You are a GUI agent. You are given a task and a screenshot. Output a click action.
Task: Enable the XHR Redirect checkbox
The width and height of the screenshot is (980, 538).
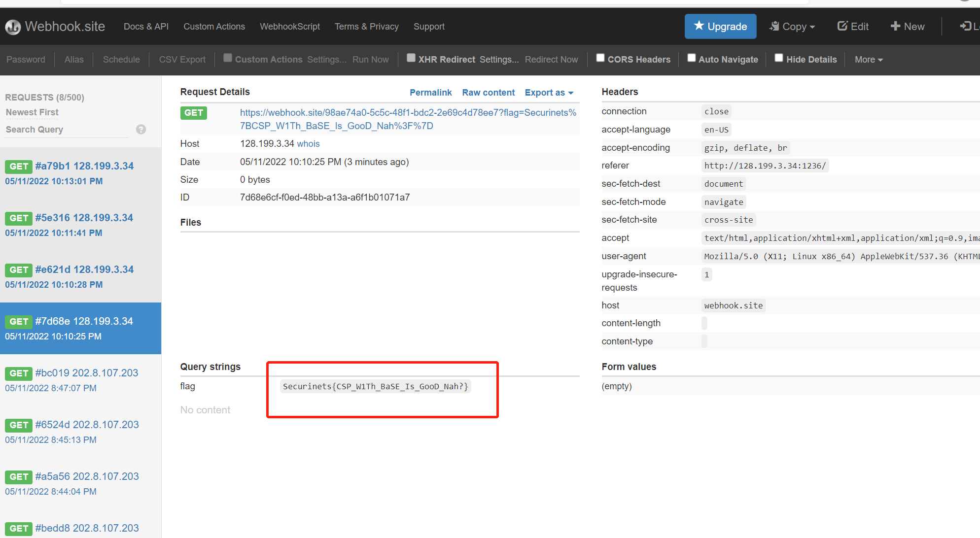411,58
